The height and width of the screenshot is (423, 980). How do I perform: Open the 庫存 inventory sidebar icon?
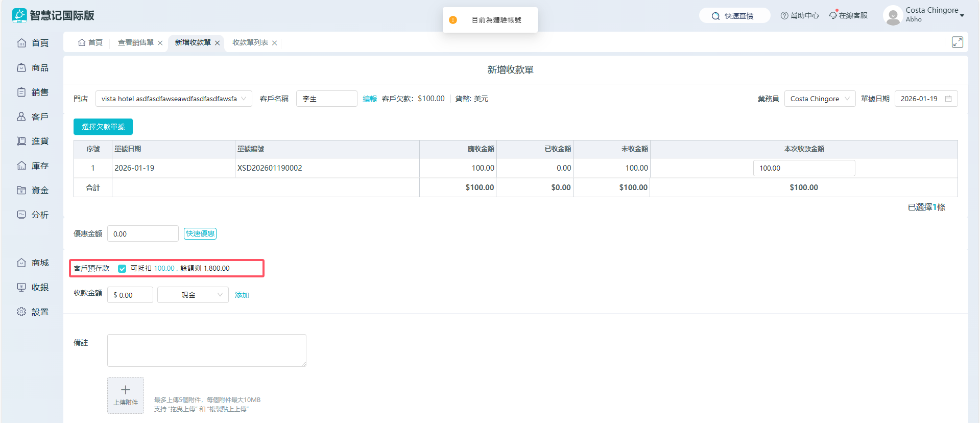click(x=21, y=166)
